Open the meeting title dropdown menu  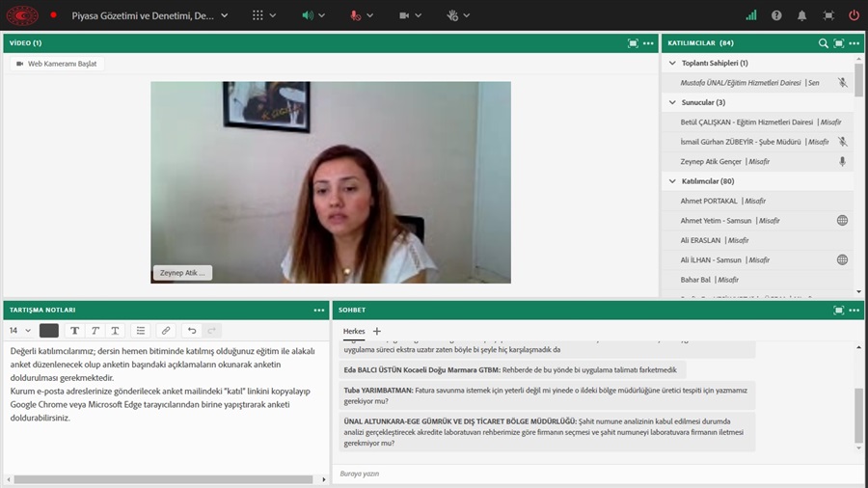tap(224, 15)
